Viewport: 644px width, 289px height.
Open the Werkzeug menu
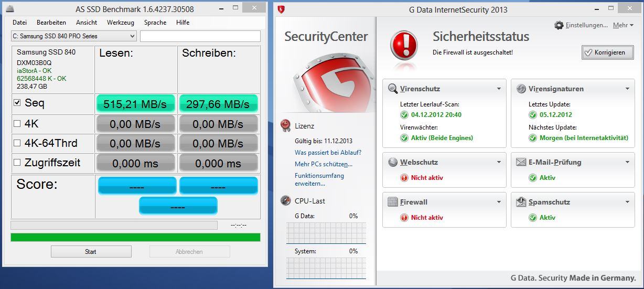pyautogui.click(x=121, y=23)
